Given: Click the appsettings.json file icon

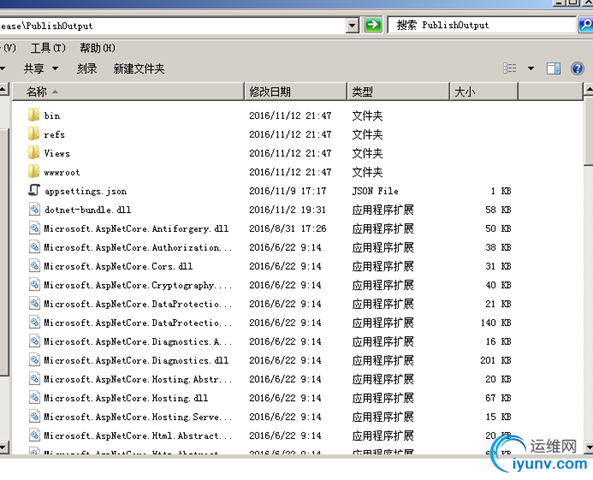Looking at the screenshot, I should [34, 190].
